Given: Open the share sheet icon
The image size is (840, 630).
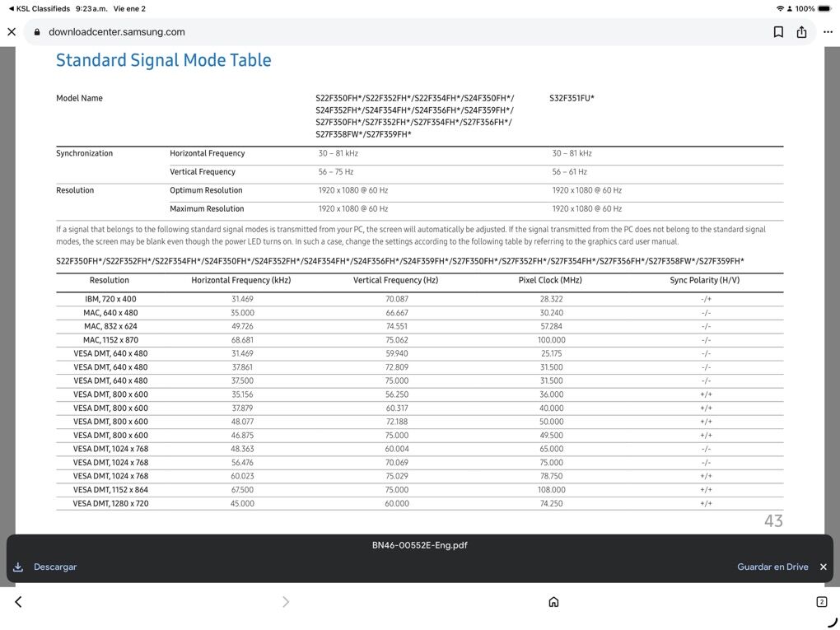Looking at the screenshot, I should pyautogui.click(x=802, y=32).
